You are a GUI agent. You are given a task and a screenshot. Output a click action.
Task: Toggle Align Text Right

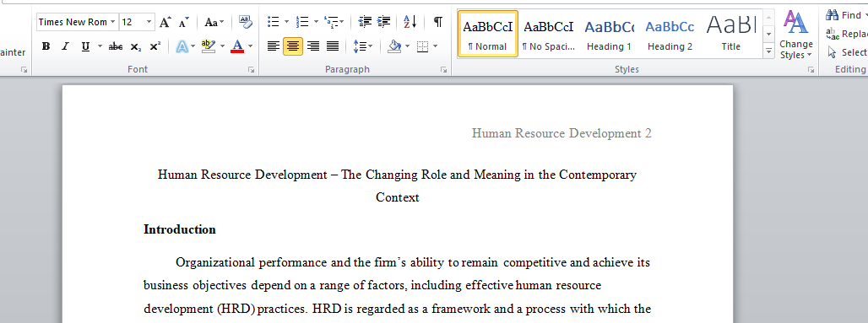point(312,46)
